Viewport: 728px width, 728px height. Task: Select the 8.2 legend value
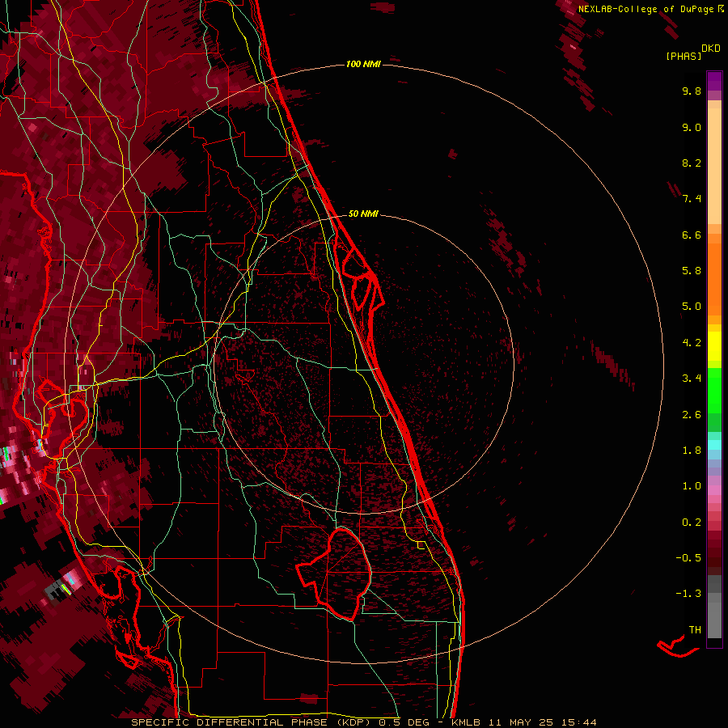(692, 163)
